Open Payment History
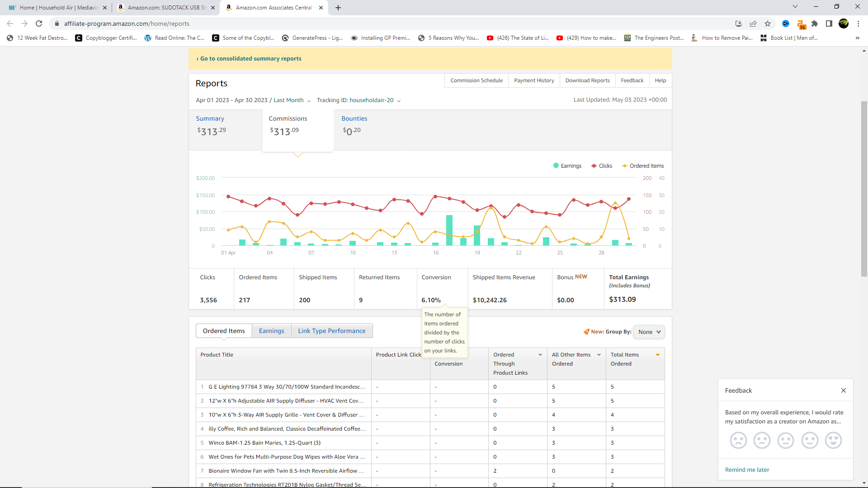868x488 pixels. point(534,80)
